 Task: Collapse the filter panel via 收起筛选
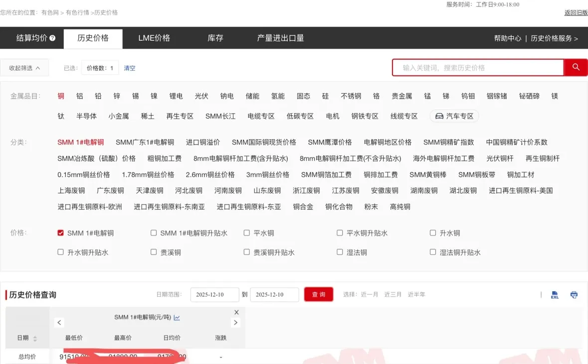[24, 67]
